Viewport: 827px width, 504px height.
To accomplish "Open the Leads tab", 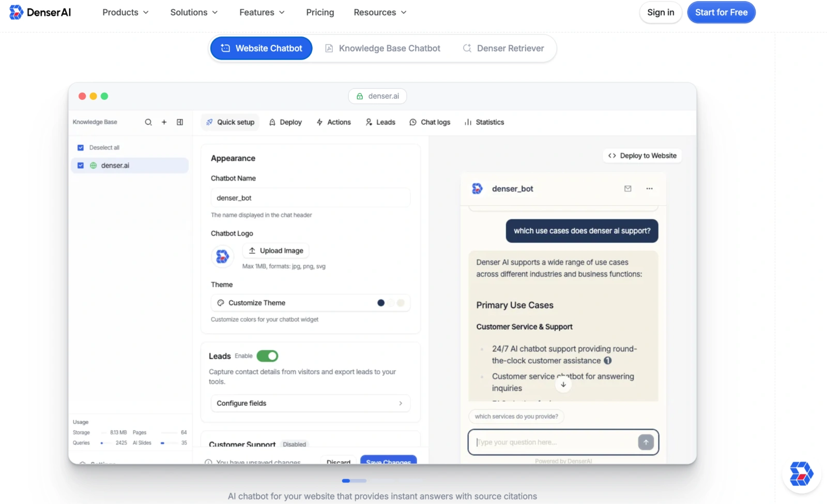I will [x=380, y=123].
